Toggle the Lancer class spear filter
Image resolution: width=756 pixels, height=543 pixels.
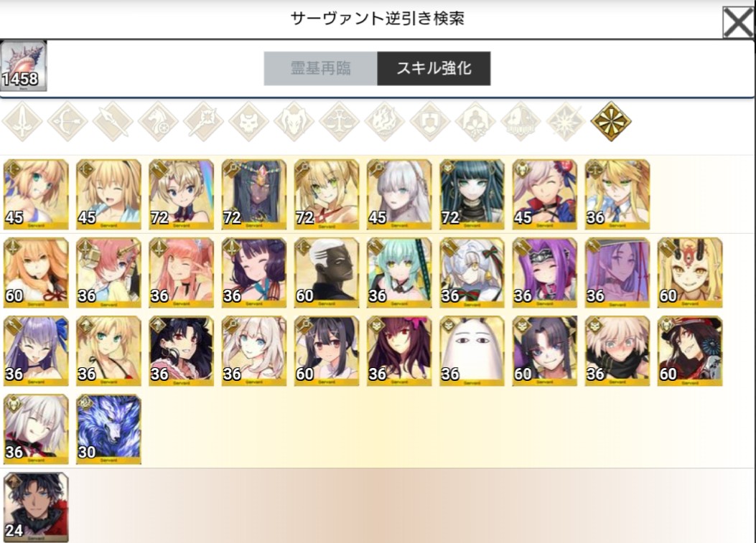pyautogui.click(x=113, y=121)
